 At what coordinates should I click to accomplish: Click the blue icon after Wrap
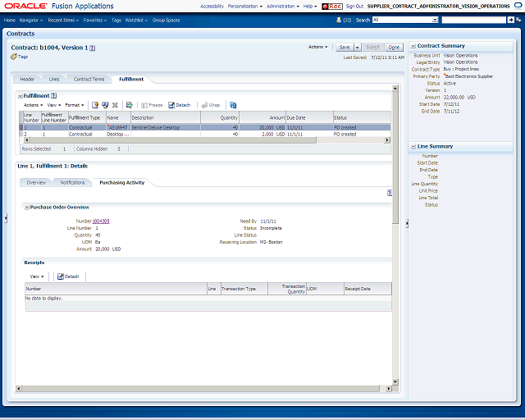(x=233, y=105)
